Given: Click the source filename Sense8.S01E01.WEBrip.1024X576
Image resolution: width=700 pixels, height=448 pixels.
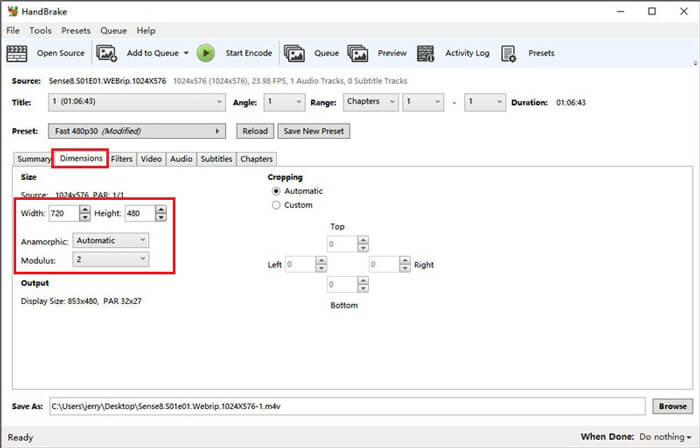Looking at the screenshot, I should point(107,81).
